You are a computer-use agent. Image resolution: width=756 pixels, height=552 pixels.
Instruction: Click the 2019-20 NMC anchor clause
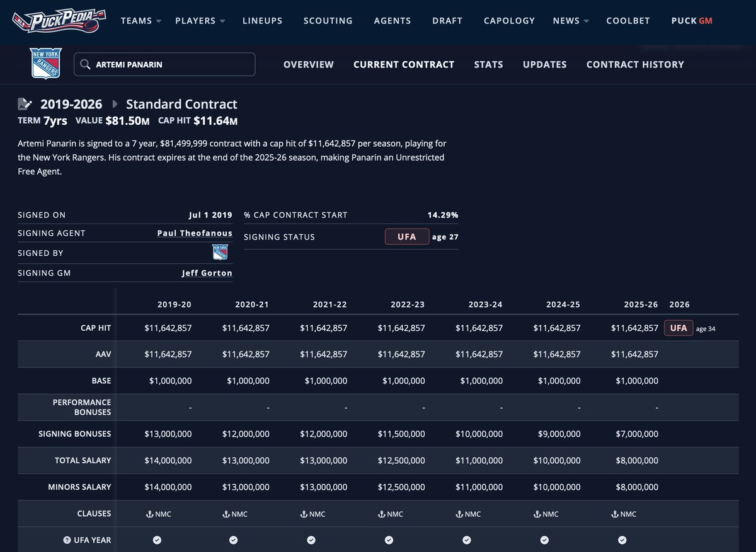(x=158, y=514)
